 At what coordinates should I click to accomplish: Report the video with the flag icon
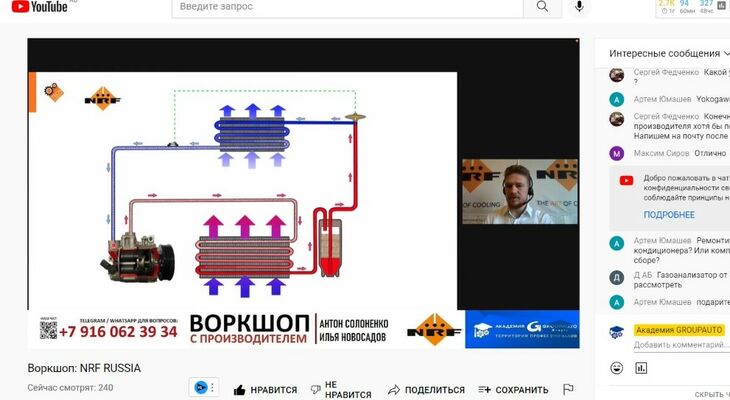tap(568, 389)
